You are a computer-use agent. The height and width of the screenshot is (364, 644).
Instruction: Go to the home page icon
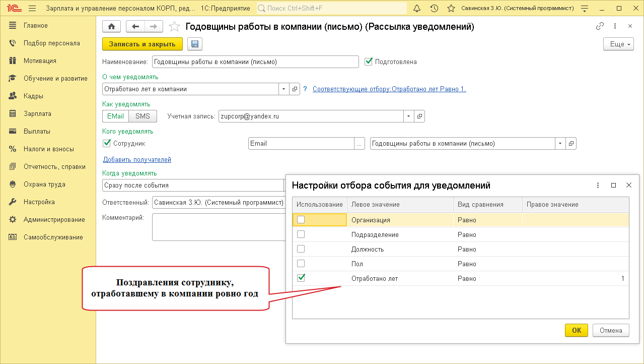[111, 27]
